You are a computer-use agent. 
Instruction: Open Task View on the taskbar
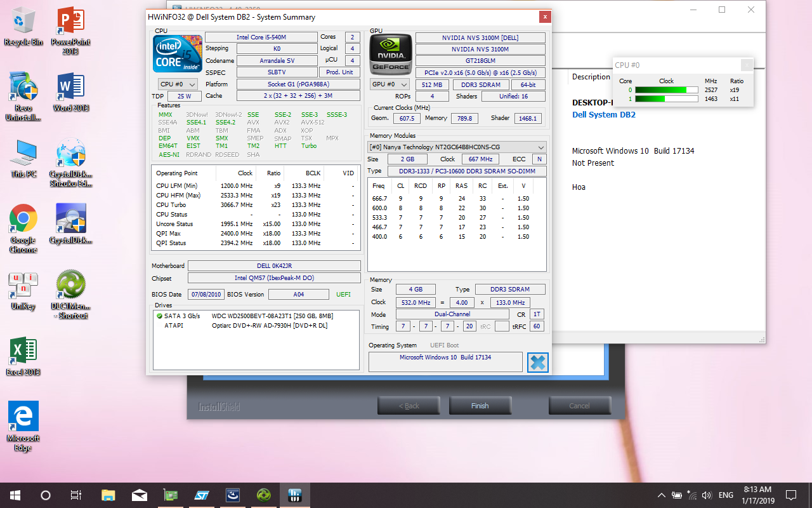(x=76, y=495)
